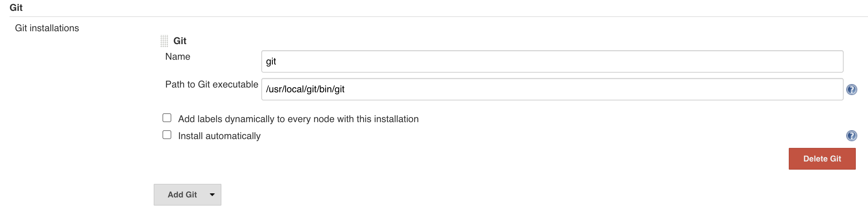Expand the Add Git dropdown arrow
The image size is (868, 211).
pyautogui.click(x=212, y=195)
